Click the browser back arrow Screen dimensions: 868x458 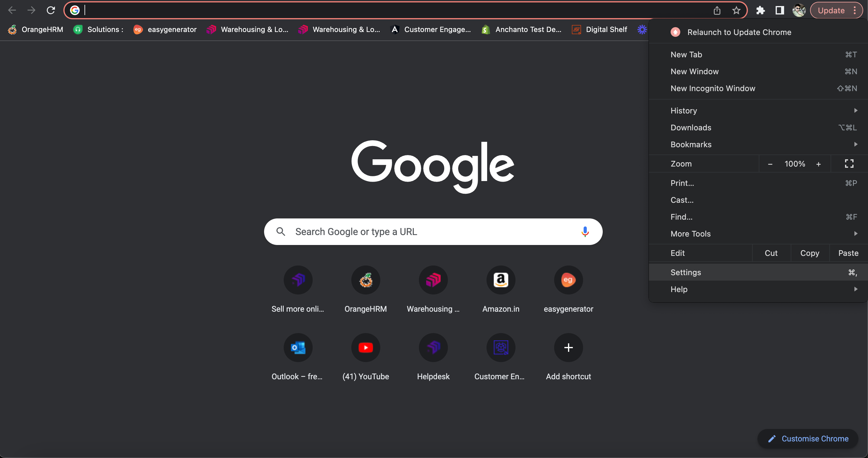[x=12, y=11]
